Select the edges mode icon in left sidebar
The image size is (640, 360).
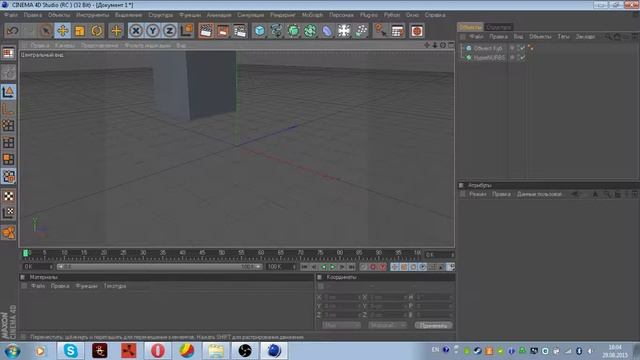point(8,142)
